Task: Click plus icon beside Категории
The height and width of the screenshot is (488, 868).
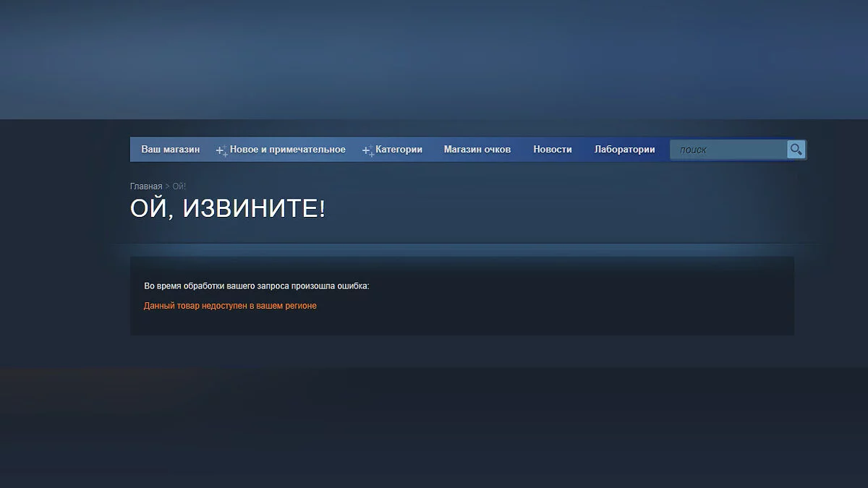Action: click(367, 150)
